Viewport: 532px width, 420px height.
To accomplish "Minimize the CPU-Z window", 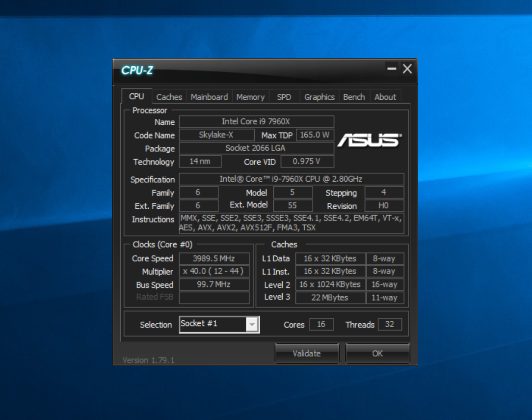I will click(392, 69).
